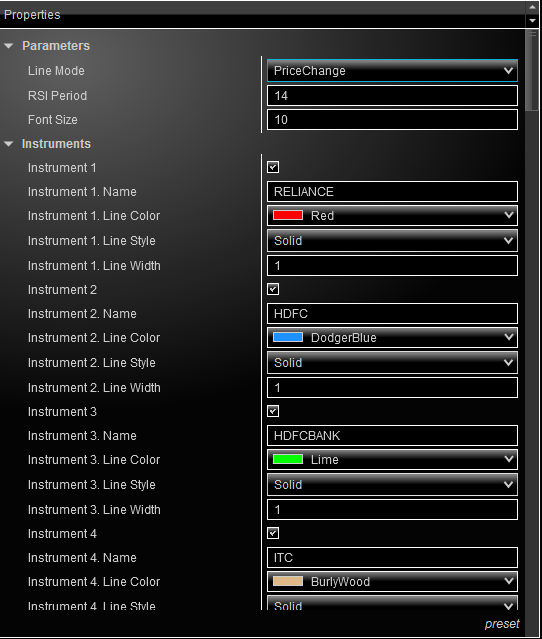Open Instrument 3 Line Style dropdown
The image size is (542, 639).
coord(392,485)
